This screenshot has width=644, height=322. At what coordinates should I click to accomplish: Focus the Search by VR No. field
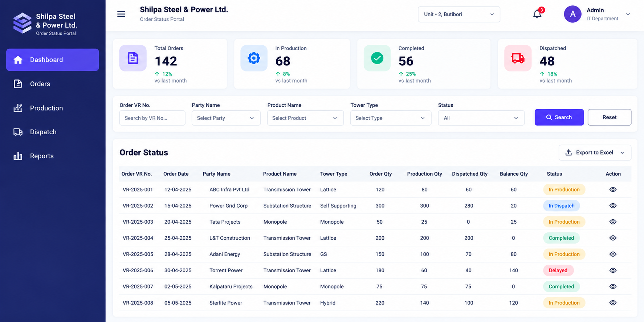152,118
